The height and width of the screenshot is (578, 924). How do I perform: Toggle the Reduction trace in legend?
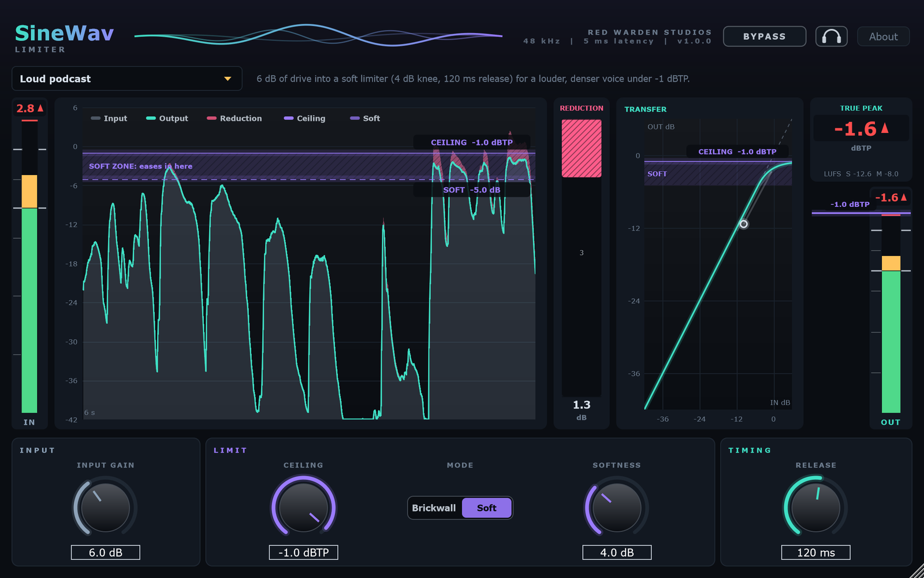[x=234, y=118]
